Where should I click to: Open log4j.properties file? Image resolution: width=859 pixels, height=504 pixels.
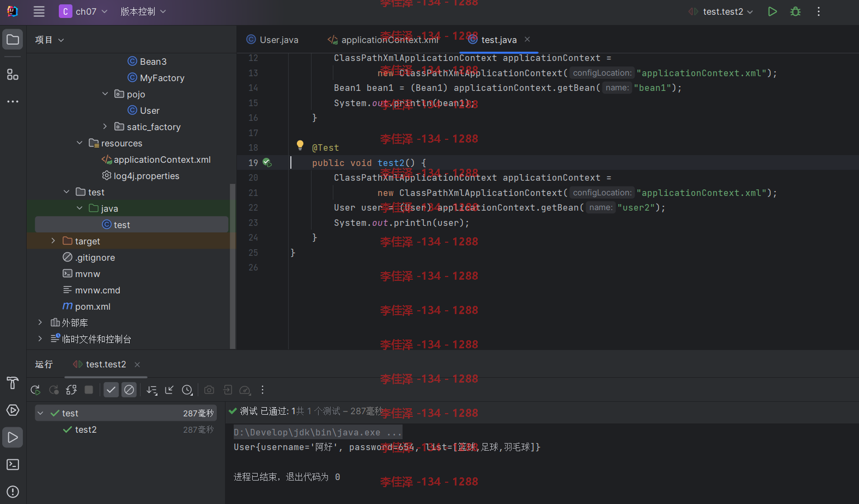click(x=141, y=176)
